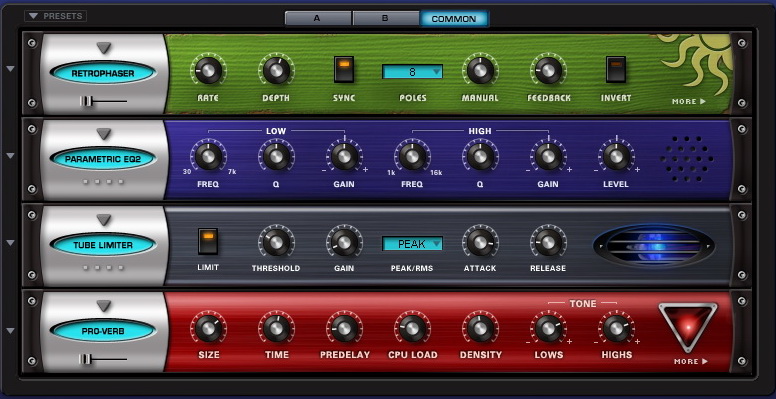Open the Peak/RMS dropdown
This screenshot has width=776, height=399.
pyautogui.click(x=412, y=244)
